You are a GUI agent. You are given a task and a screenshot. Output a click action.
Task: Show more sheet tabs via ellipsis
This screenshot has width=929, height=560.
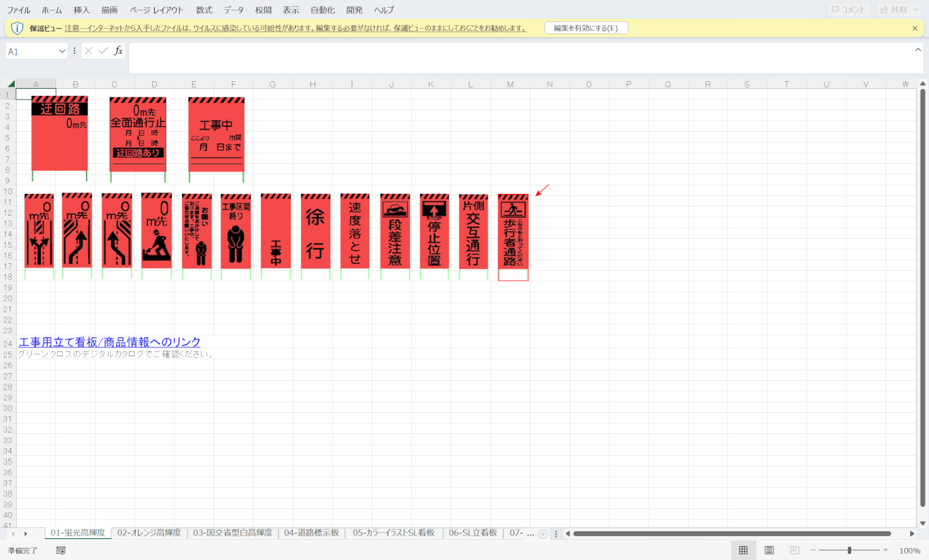click(530, 533)
